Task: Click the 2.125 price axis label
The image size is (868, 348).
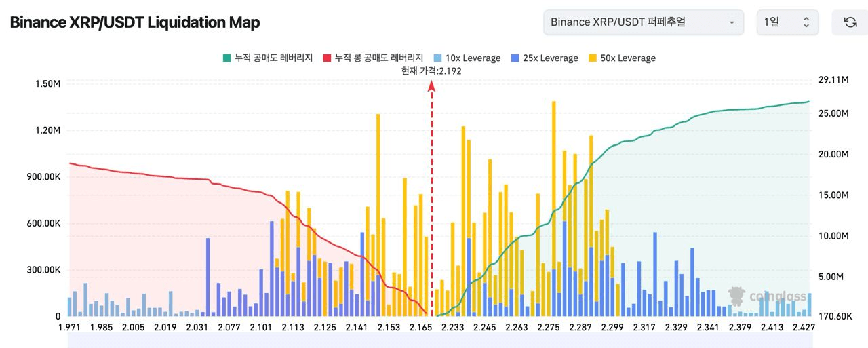Action: coord(325,328)
